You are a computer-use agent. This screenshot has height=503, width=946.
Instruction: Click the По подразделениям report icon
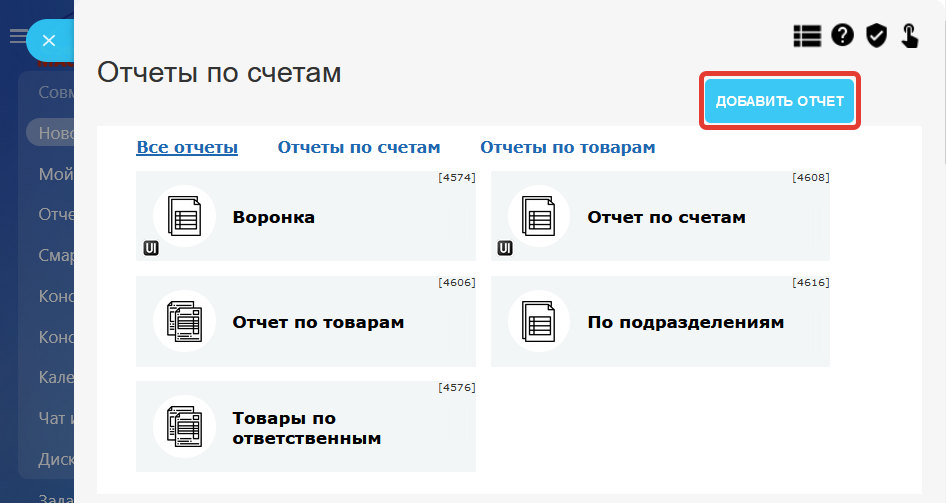[x=539, y=321]
